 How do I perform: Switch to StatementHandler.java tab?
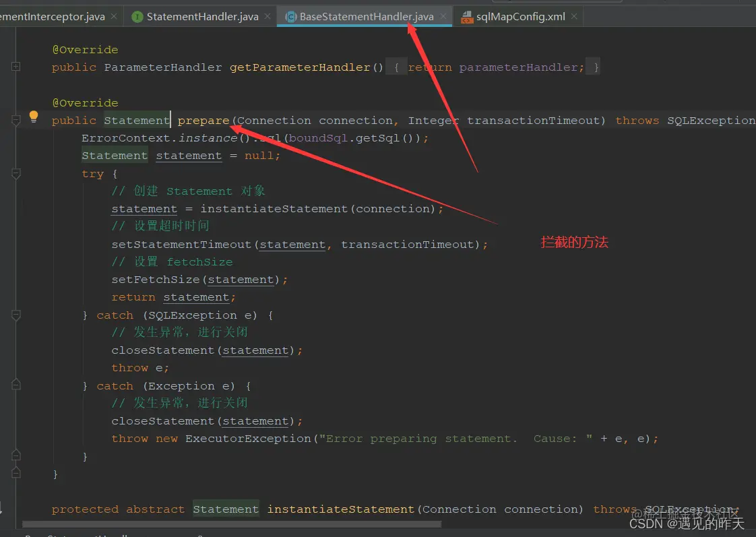203,16
